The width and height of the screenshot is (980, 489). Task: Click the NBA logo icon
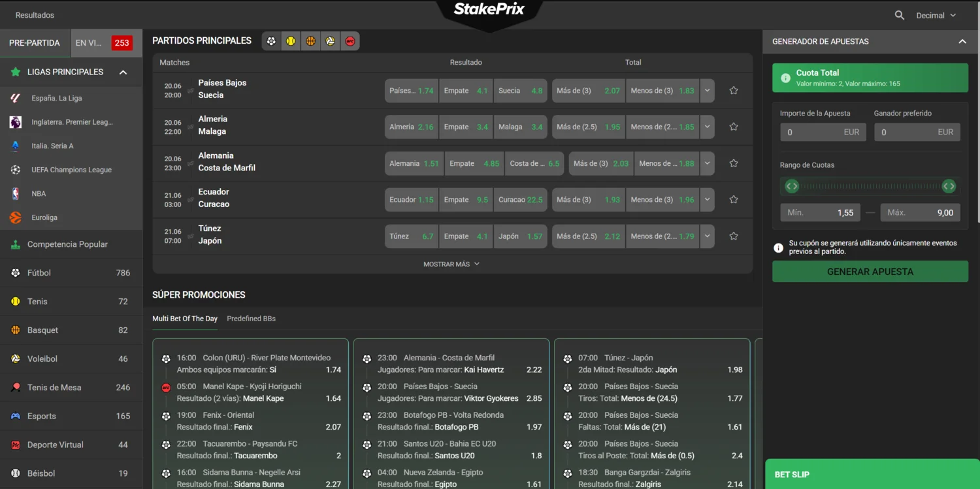coord(16,193)
